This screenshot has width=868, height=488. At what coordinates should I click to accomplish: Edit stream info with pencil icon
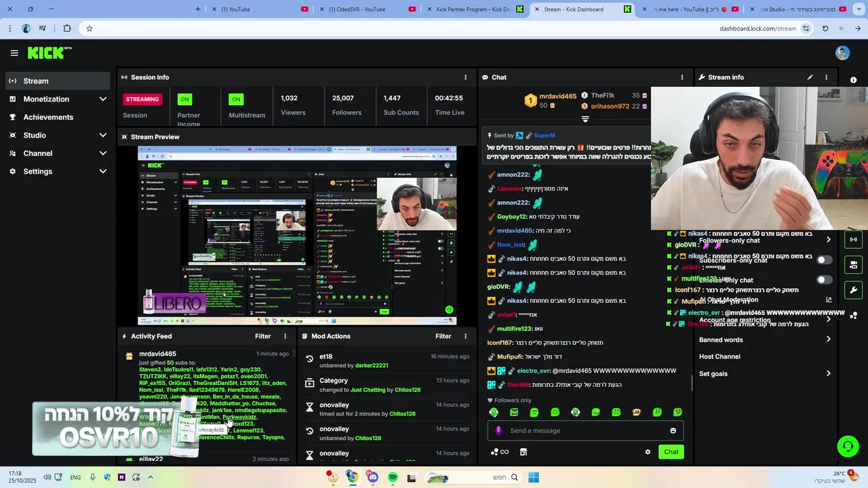point(810,77)
